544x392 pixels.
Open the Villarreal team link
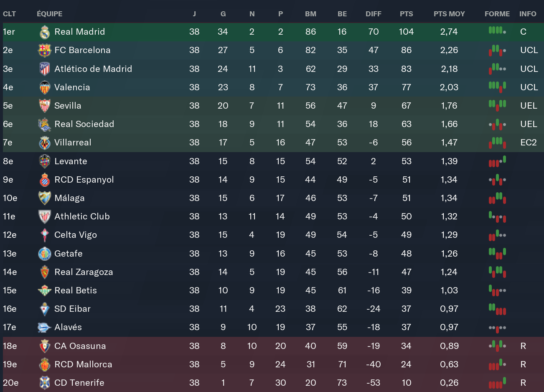point(73,143)
